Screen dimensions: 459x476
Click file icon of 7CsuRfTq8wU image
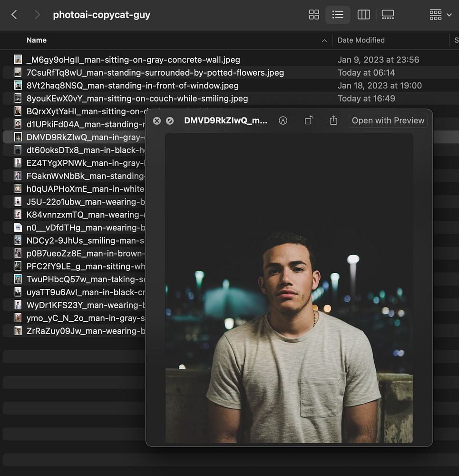click(x=18, y=72)
